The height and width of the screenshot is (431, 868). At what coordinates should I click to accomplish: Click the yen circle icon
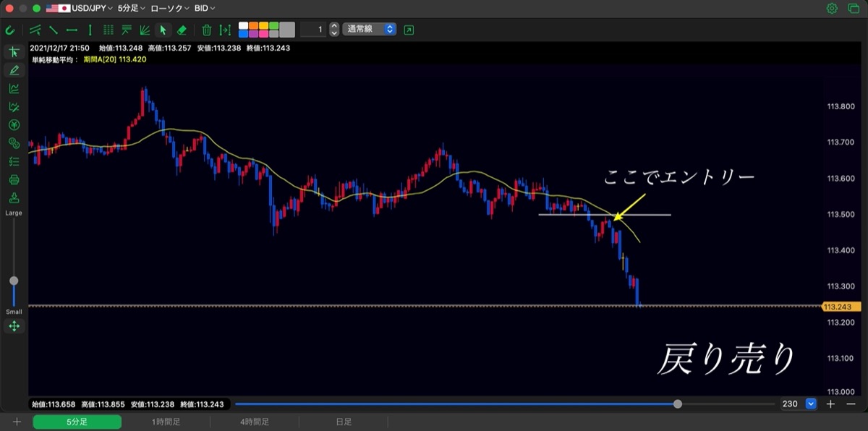(14, 125)
